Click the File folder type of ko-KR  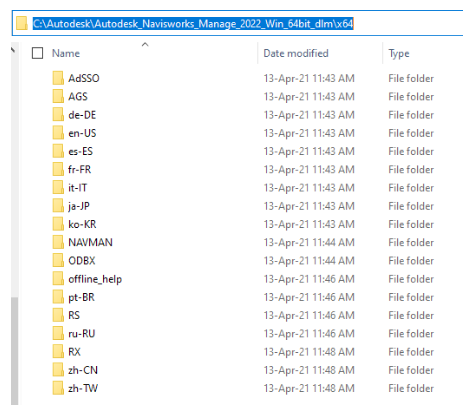411,224
